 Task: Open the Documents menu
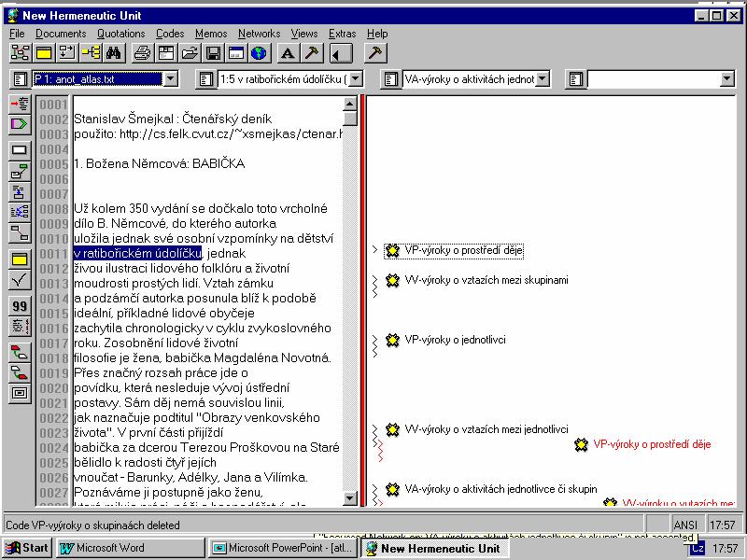61,34
